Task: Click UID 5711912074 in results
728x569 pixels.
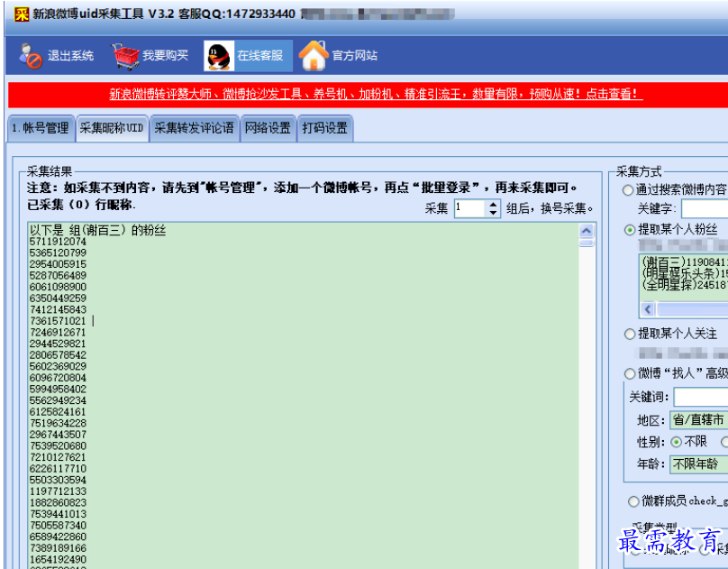Action: (x=58, y=242)
